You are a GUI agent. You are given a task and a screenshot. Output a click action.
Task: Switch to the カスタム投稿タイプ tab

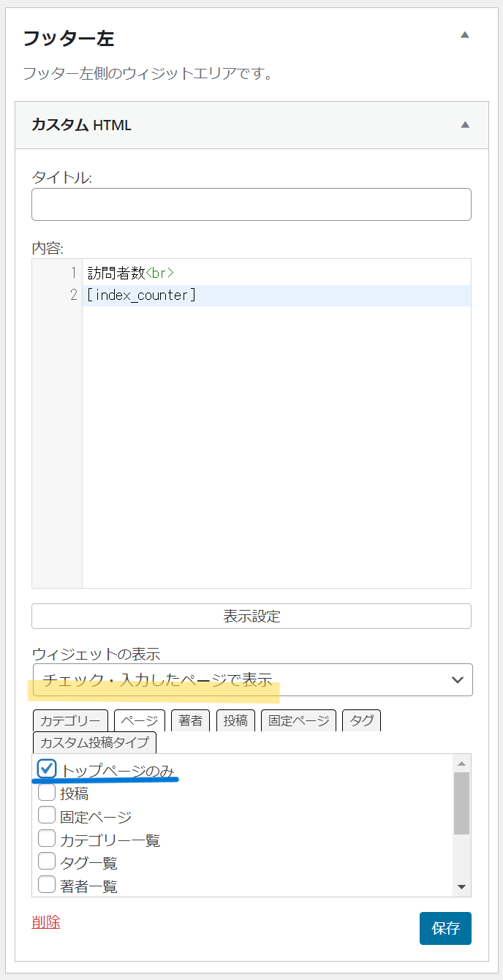(x=94, y=742)
